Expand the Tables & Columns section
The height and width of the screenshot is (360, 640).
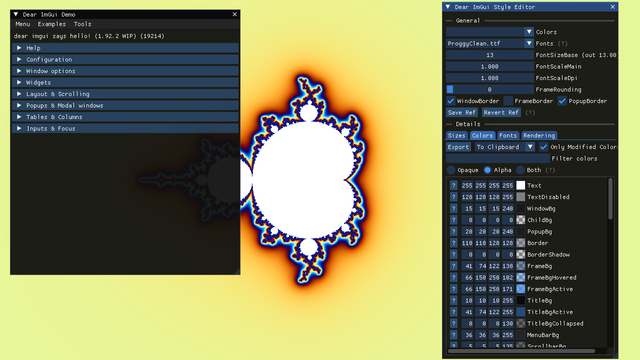(125, 117)
